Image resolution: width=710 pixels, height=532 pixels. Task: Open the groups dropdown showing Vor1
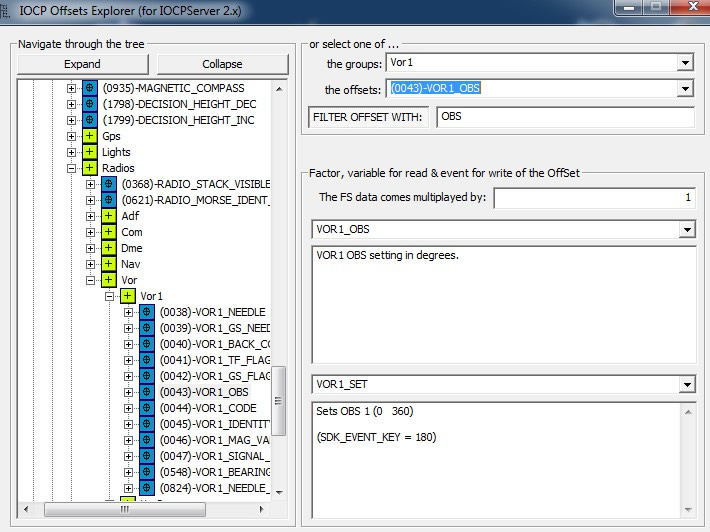coord(684,63)
